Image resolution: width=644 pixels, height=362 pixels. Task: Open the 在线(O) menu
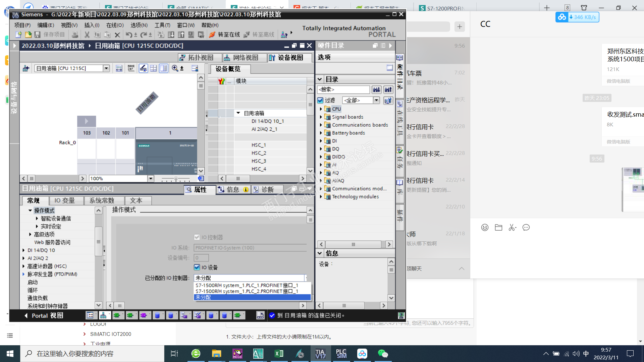pos(115,25)
